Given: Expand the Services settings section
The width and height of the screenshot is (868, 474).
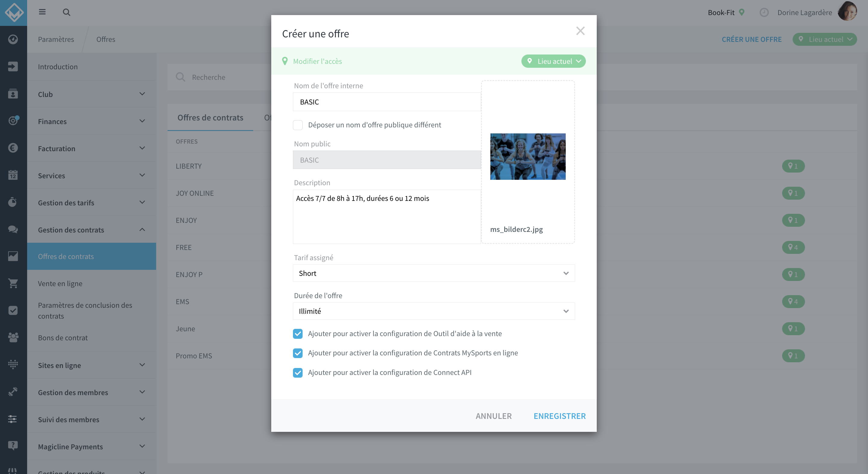Looking at the screenshot, I should point(91,175).
